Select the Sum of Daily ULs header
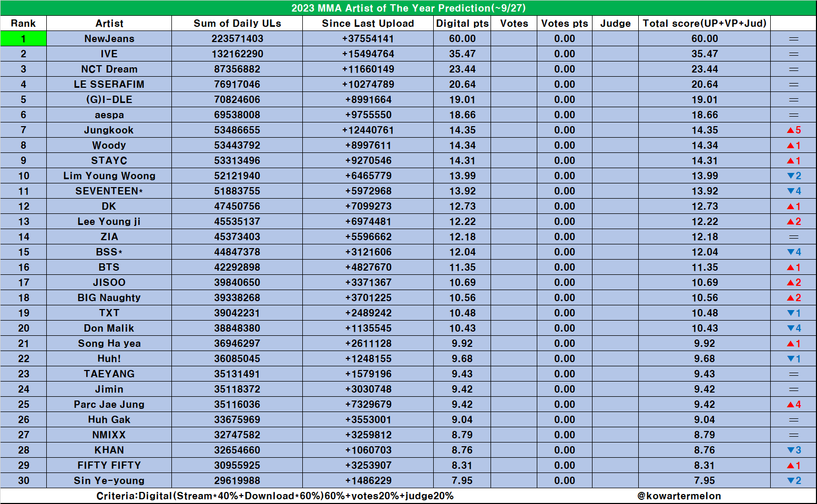The height and width of the screenshot is (504, 817). [x=237, y=23]
